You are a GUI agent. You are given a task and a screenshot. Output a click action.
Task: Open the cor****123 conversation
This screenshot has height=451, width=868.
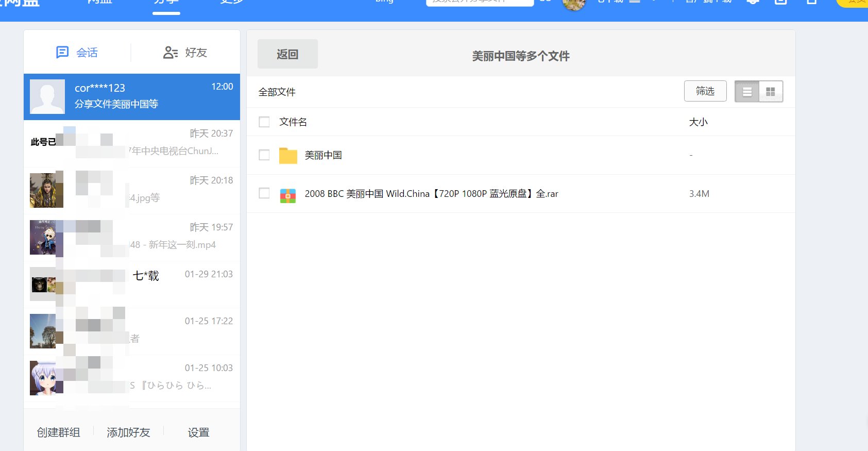pyautogui.click(x=132, y=97)
